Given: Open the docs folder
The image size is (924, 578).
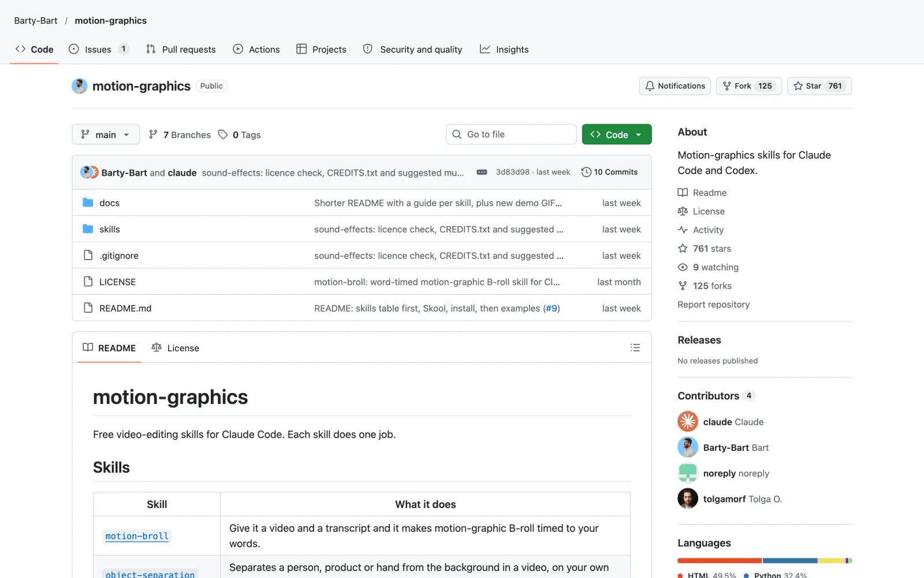Looking at the screenshot, I should point(109,203).
